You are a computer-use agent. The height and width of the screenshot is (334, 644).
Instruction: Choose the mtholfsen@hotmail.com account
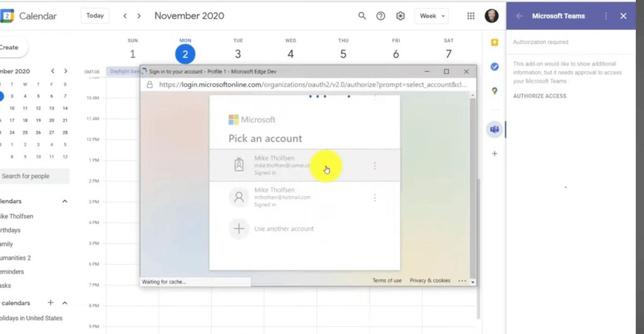[305, 198]
